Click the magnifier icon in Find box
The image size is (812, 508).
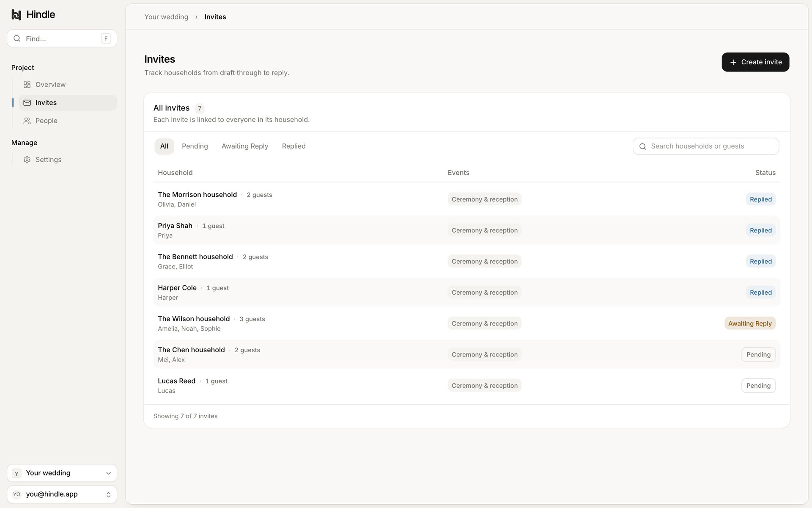[17, 39]
